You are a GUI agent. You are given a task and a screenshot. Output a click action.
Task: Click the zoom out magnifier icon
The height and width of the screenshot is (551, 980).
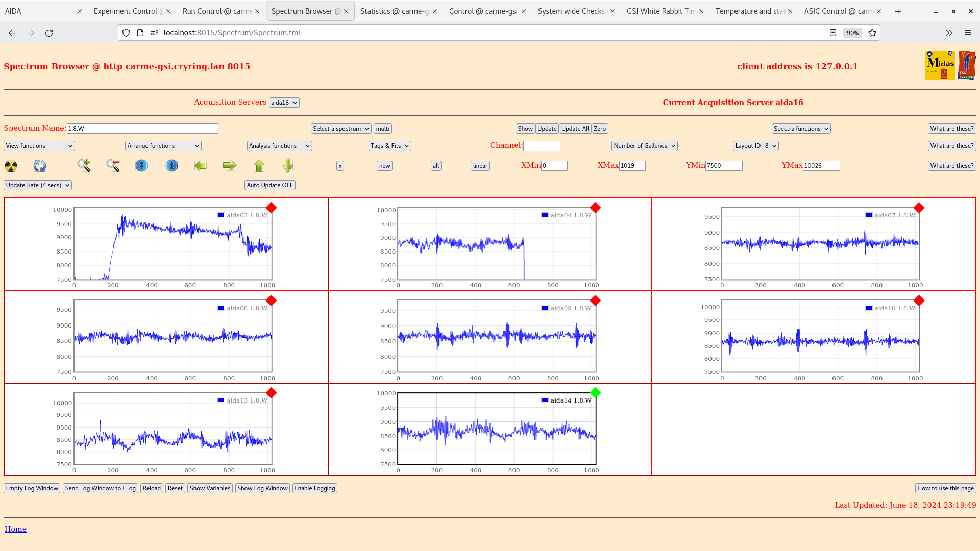113,165
